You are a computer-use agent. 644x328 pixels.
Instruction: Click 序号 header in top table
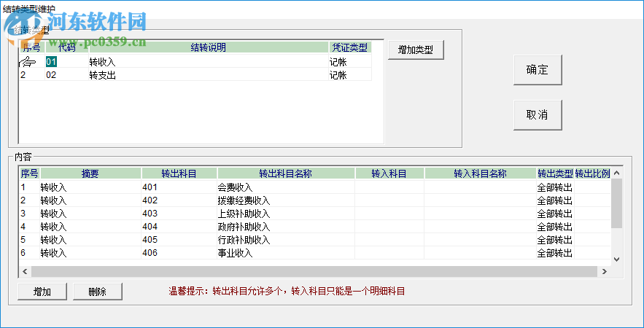(x=31, y=47)
